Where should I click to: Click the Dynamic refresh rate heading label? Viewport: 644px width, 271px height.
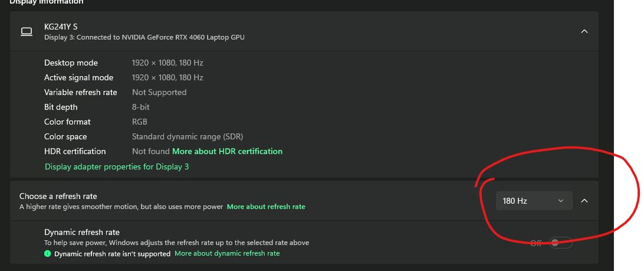[82, 232]
